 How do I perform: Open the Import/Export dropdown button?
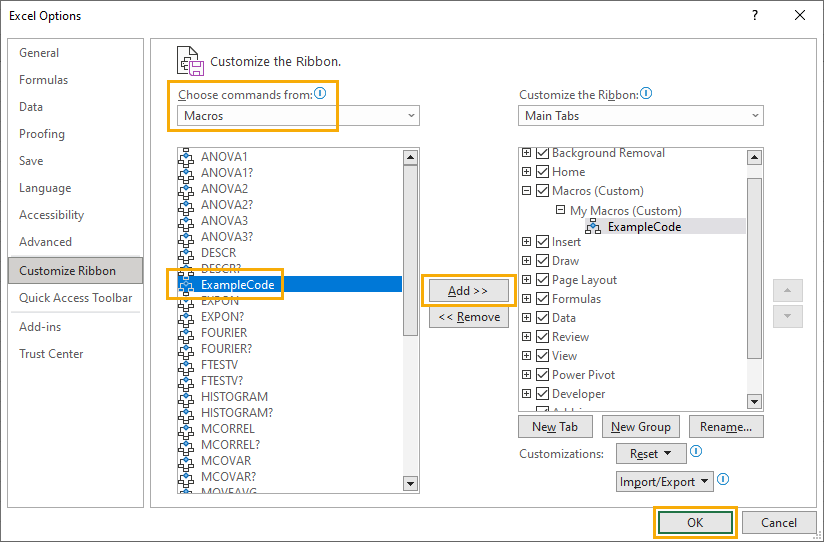click(x=665, y=482)
